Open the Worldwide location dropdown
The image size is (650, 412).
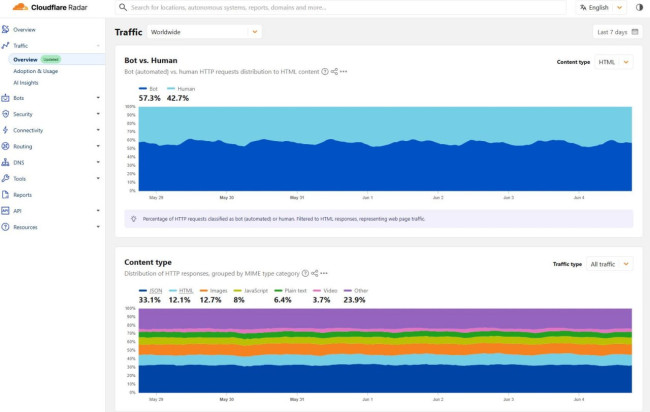(x=204, y=32)
